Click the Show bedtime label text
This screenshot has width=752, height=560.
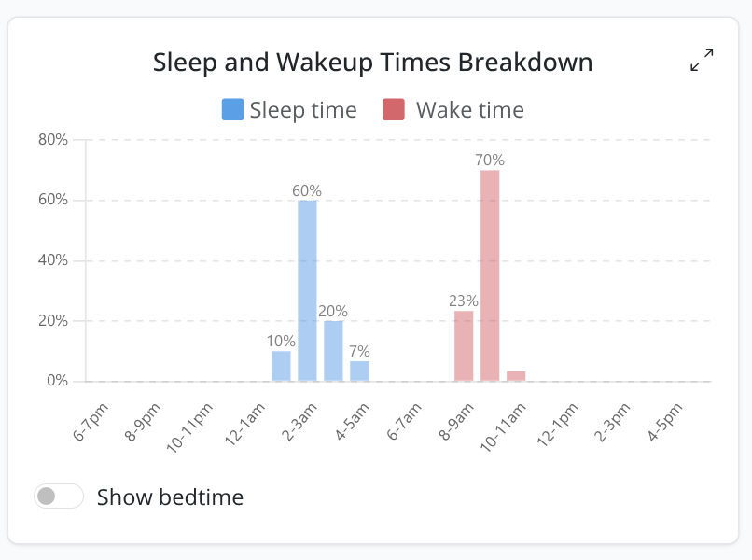point(170,497)
